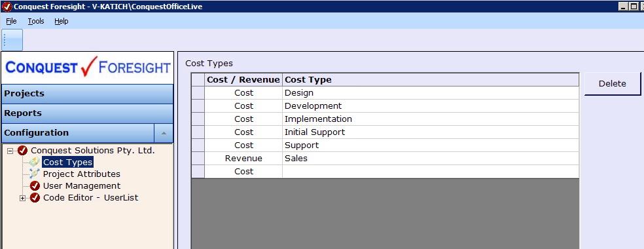Screen dimensions: 644x249
Task: Collapse the Configuration panel arrow
Action: [164, 133]
